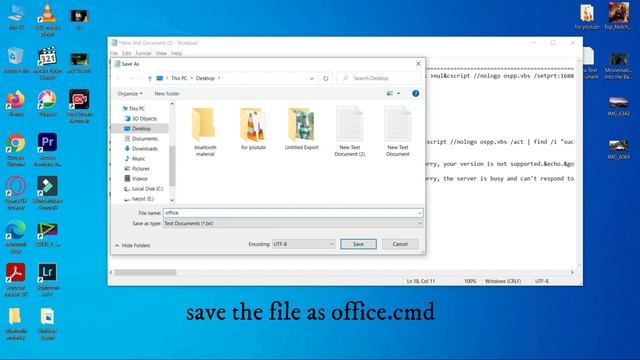
Task: Click the New folder button
Action: (167, 93)
